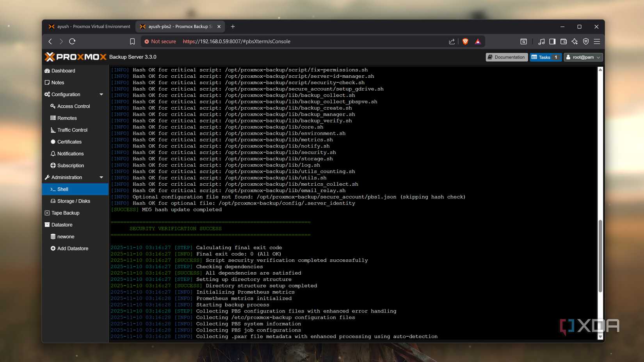Collapse the Configuration section arrow
644x362 pixels.
pos(101,94)
